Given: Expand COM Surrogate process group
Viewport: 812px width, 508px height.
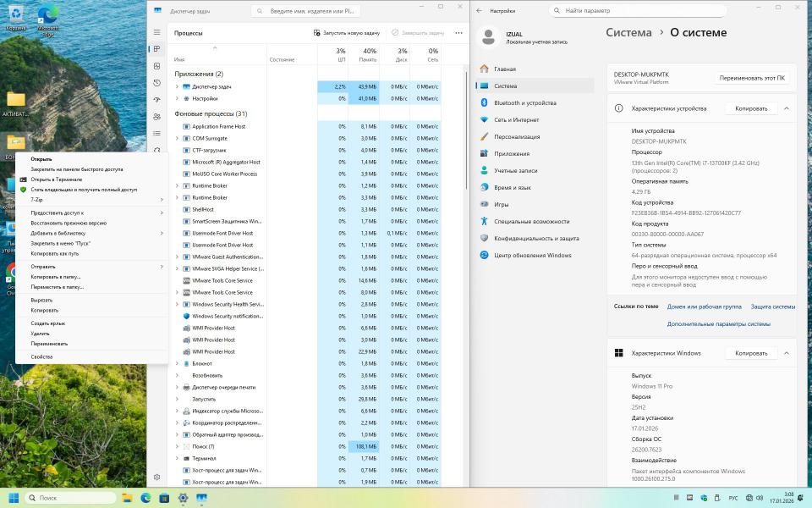Looking at the screenshot, I should tap(177, 138).
